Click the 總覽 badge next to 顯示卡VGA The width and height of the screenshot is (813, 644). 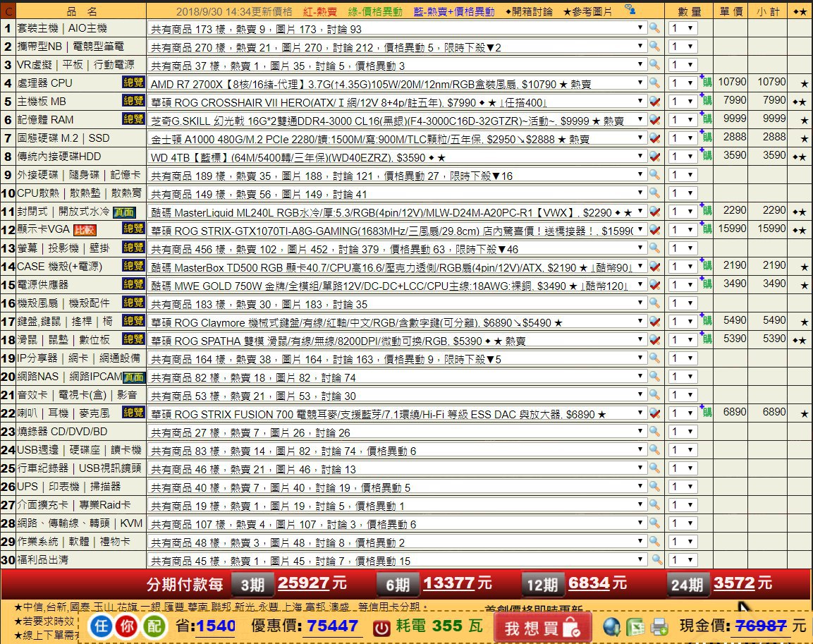[x=133, y=228]
